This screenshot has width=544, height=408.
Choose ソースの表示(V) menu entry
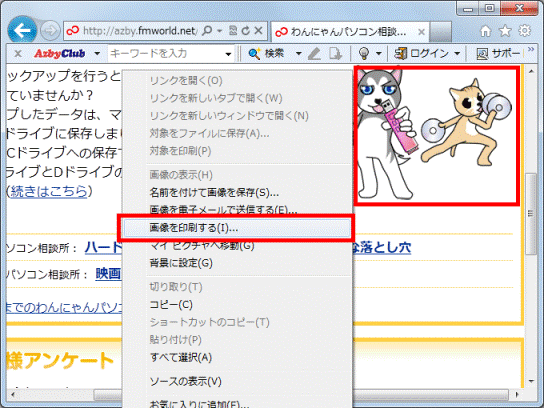(x=186, y=382)
